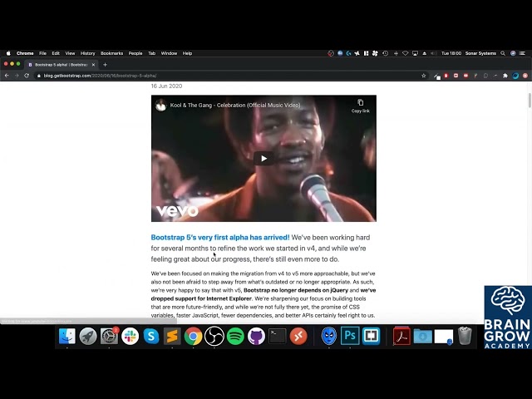Viewport: 532px width, 399px height.
Task: Open Spotify from the dock
Action: click(x=235, y=336)
